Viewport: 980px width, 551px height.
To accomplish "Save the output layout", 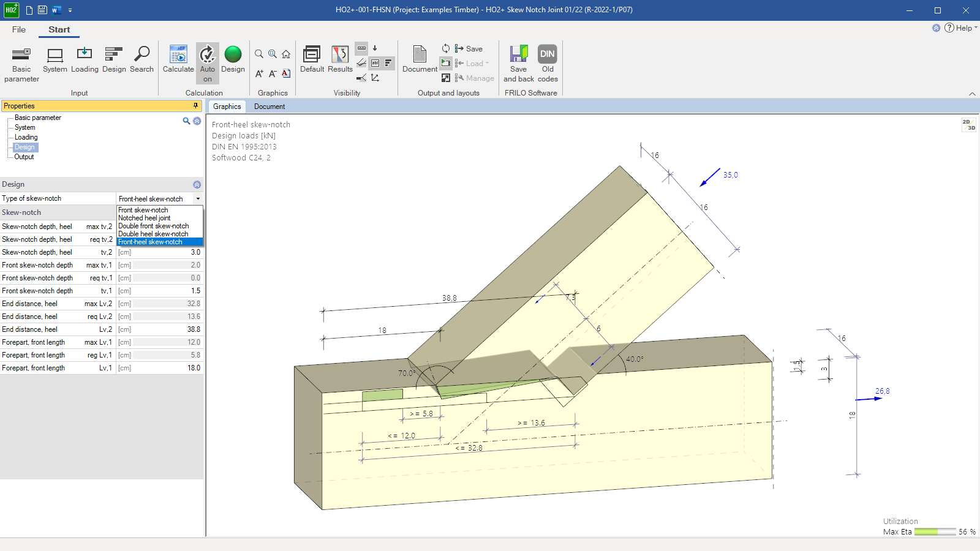I will pos(469,49).
